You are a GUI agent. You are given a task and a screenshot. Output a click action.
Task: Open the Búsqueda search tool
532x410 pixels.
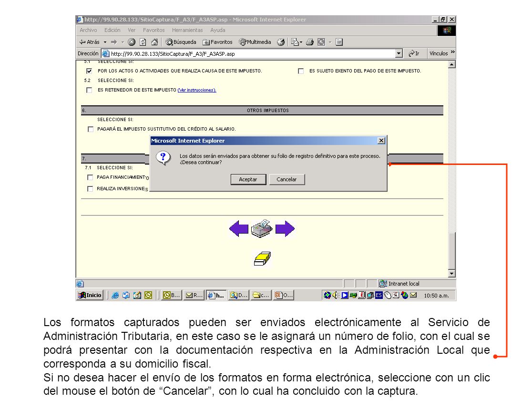pos(181,42)
